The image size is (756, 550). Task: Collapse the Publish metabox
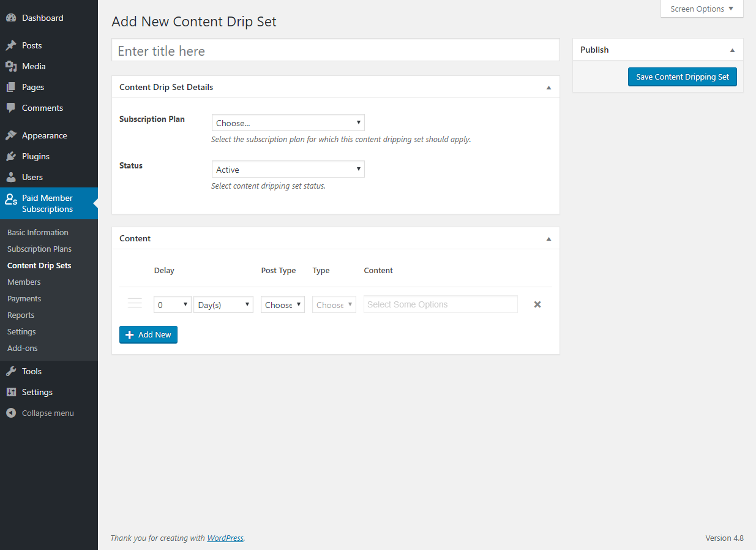[x=732, y=50]
